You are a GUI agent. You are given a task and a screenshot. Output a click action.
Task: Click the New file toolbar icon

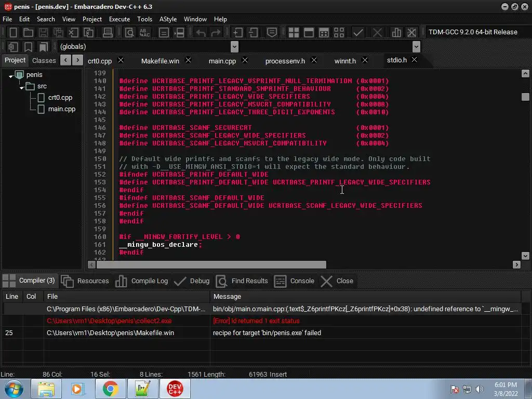click(x=13, y=33)
